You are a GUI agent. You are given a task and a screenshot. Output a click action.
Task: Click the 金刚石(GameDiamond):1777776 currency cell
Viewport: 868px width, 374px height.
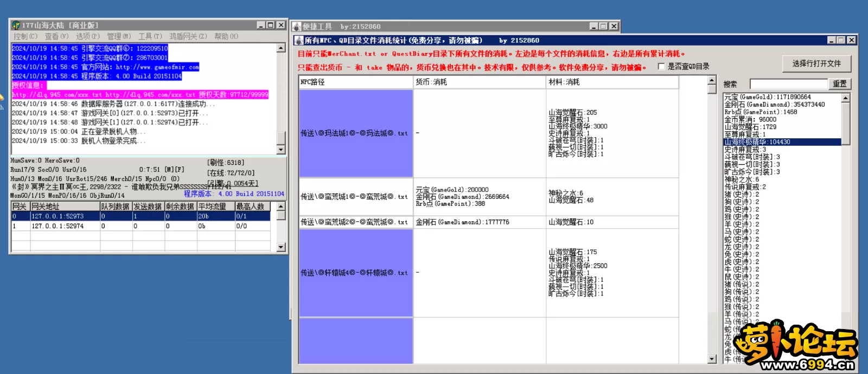[x=480, y=222]
